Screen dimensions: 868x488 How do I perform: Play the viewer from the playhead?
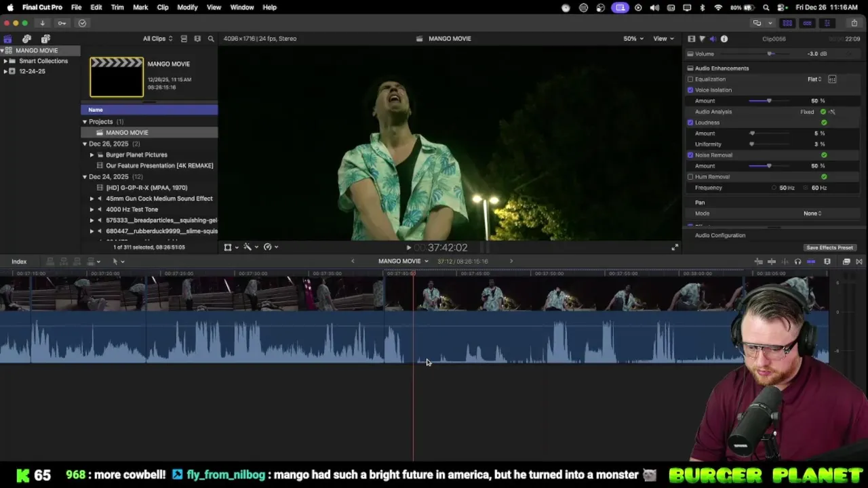pos(408,248)
